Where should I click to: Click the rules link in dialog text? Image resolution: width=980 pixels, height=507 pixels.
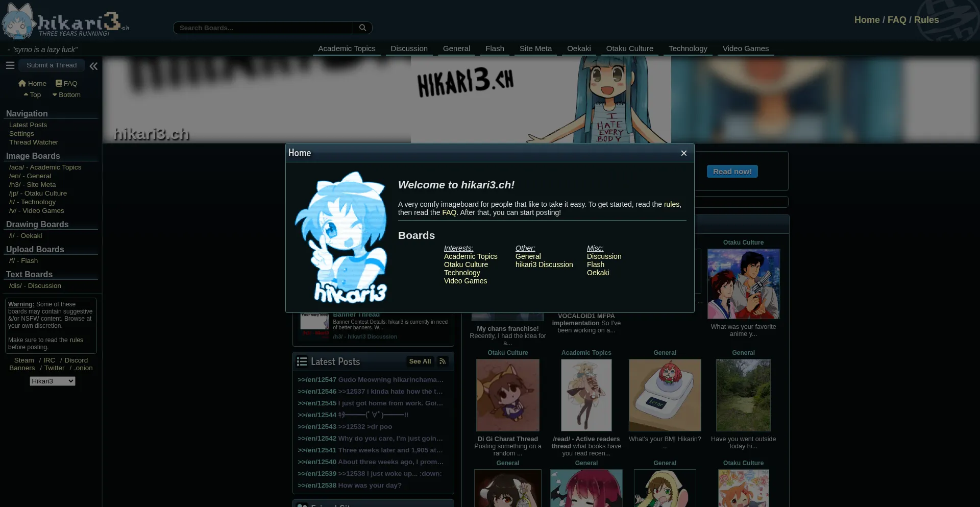point(672,204)
